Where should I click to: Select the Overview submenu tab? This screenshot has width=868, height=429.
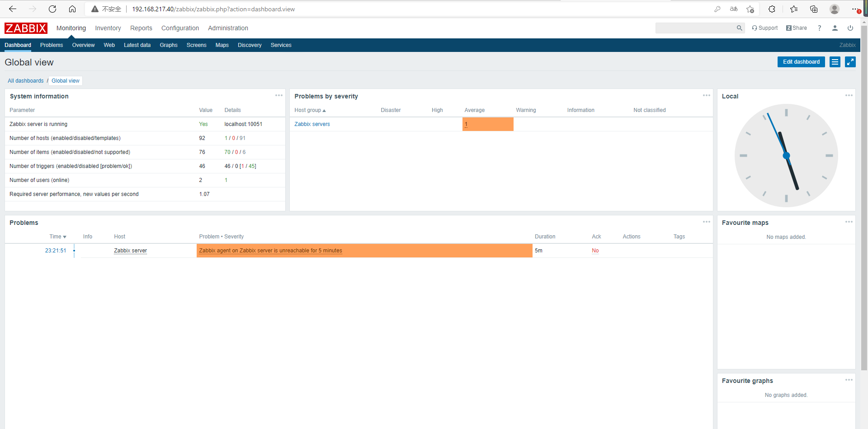83,45
